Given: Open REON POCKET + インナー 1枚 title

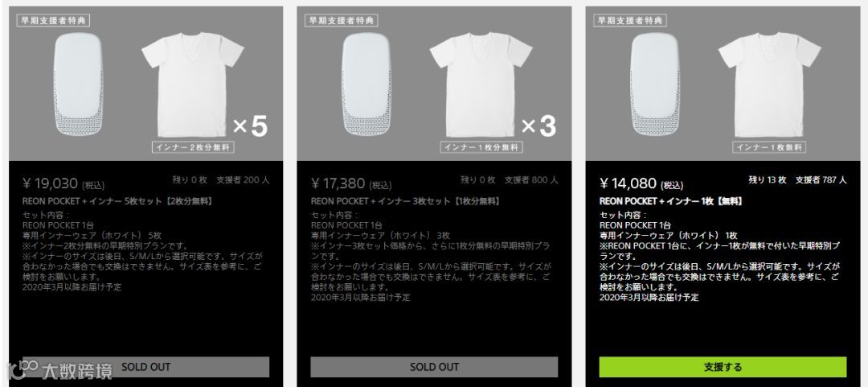Looking at the screenshot, I should tap(671, 201).
